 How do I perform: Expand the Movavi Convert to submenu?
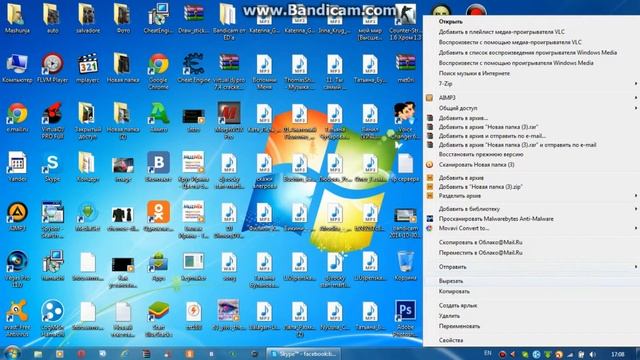531,229
